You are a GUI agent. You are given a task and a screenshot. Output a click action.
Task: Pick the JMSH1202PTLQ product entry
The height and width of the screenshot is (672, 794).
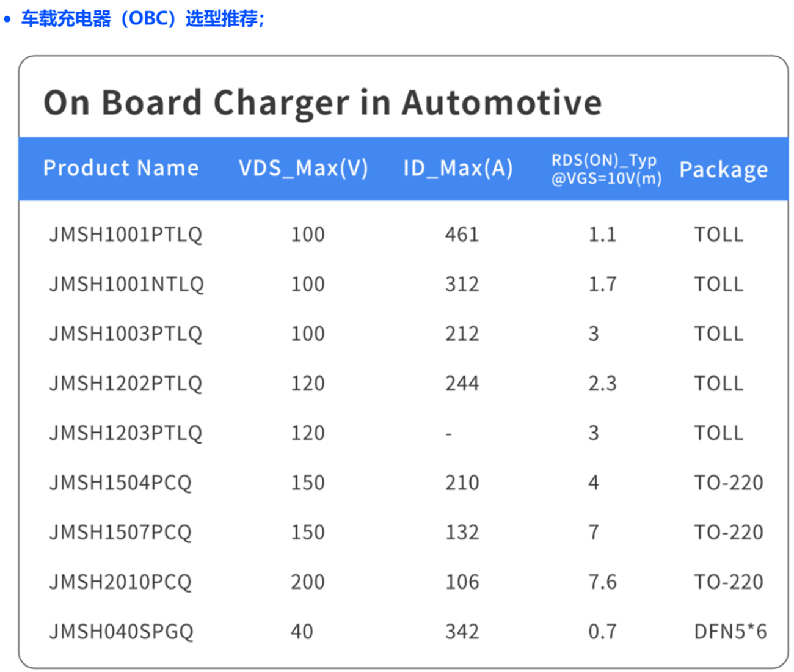(126, 384)
